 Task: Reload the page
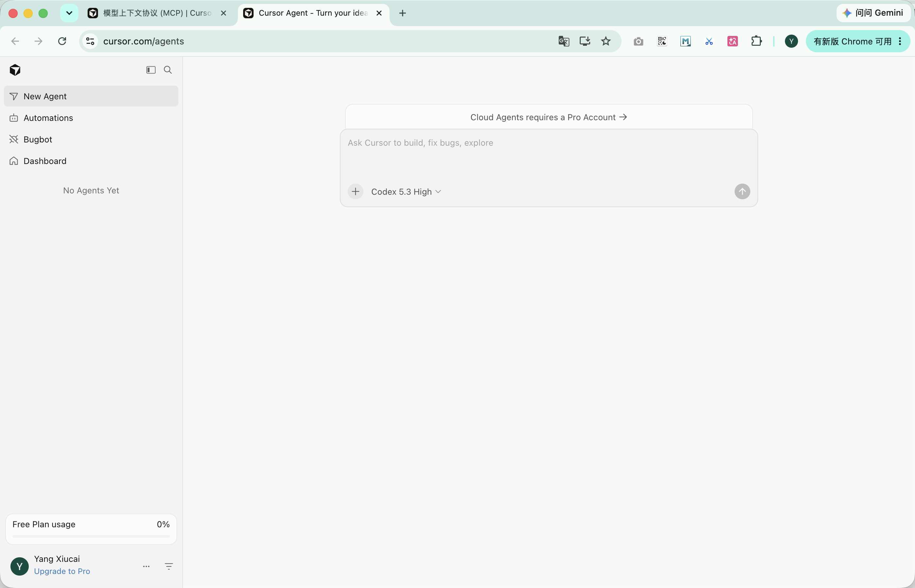[62, 41]
